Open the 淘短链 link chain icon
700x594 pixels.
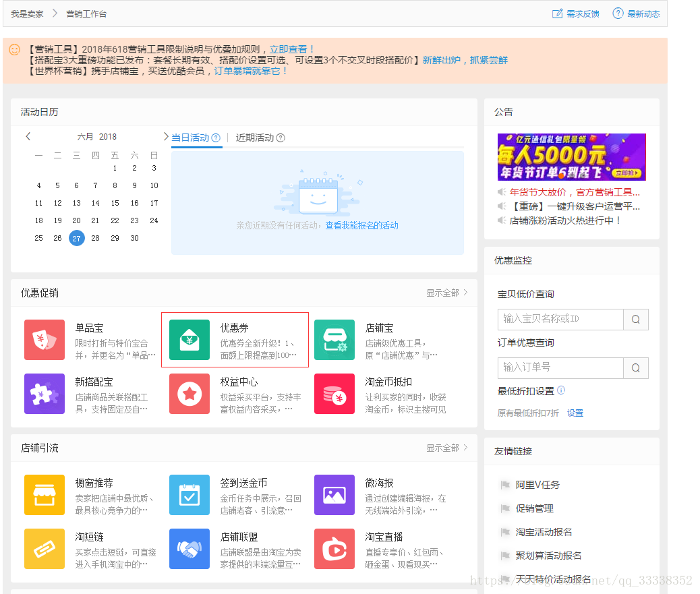click(x=45, y=549)
